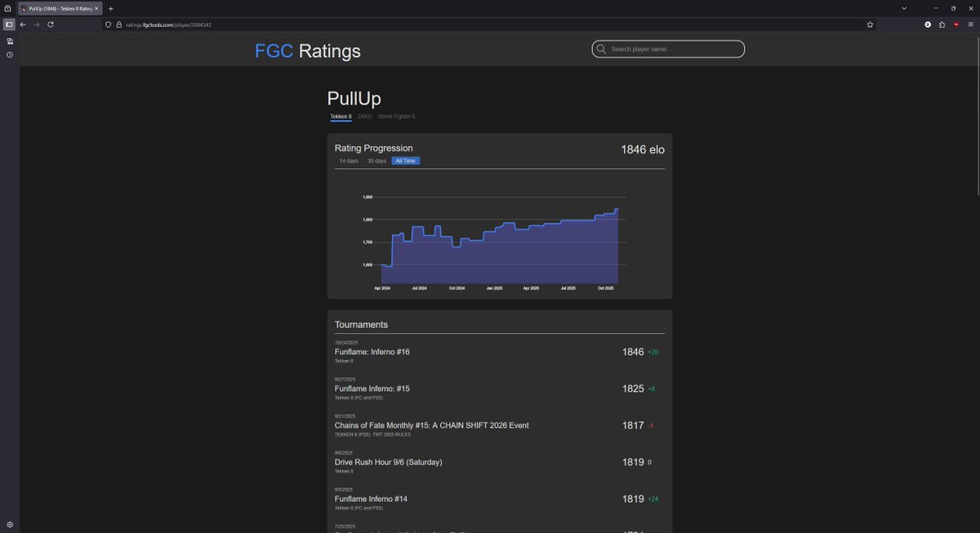The image size is (980, 533).
Task: Select the All Time rating range
Action: point(405,161)
